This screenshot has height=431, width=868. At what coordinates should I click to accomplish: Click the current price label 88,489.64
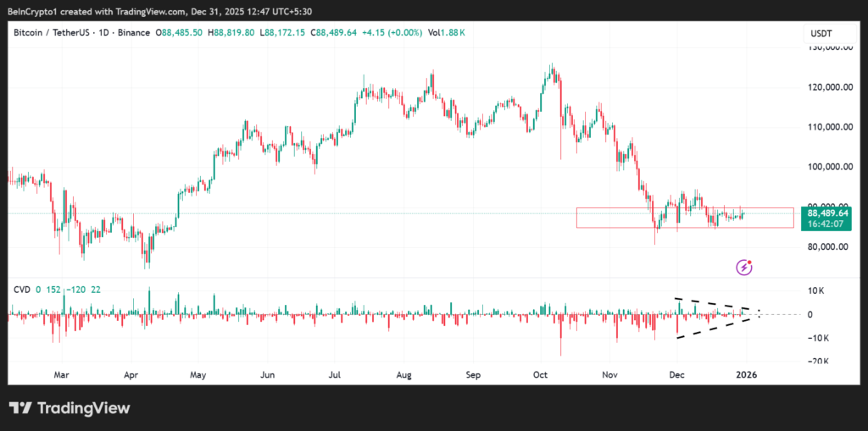click(829, 213)
